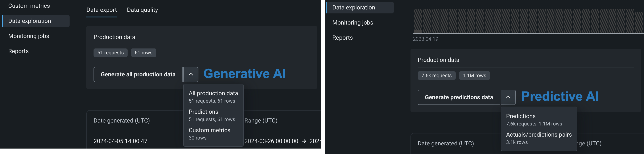
Task: Go to Monitoring jobs in left sidebar
Action: point(29,36)
